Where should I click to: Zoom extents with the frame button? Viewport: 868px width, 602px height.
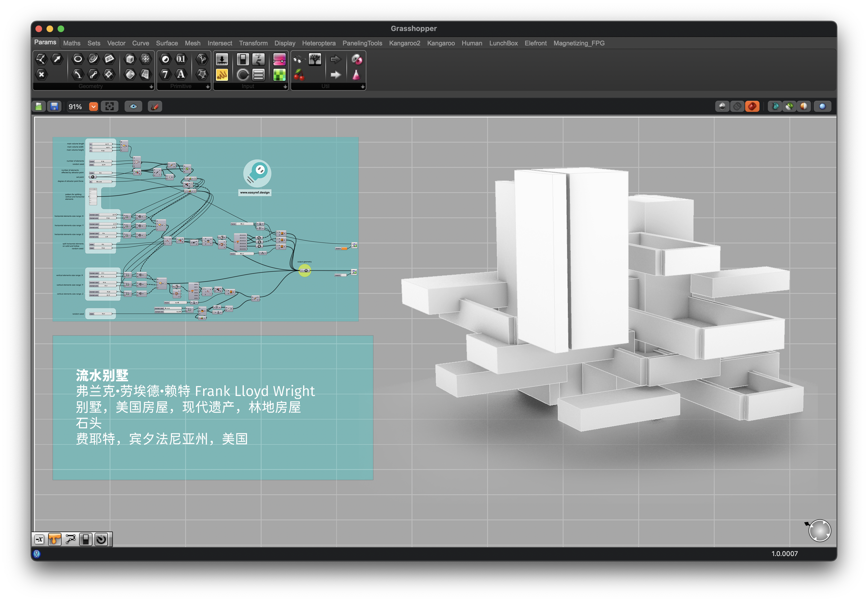[109, 107]
